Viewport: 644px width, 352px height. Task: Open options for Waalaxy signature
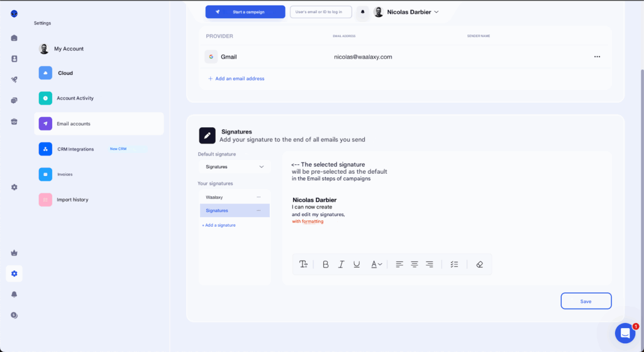258,197
